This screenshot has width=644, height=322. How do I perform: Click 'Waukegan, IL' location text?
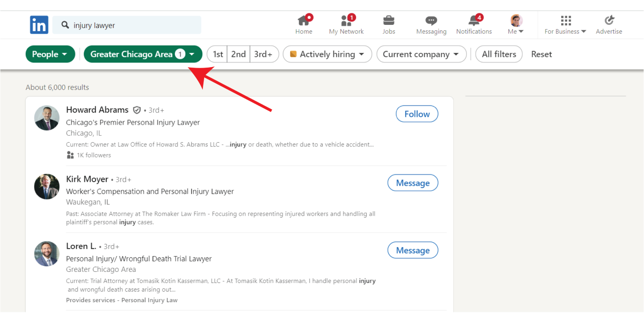(x=88, y=202)
